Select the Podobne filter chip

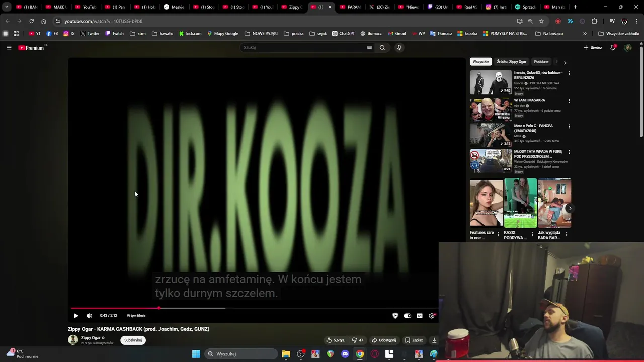pyautogui.click(x=541, y=62)
